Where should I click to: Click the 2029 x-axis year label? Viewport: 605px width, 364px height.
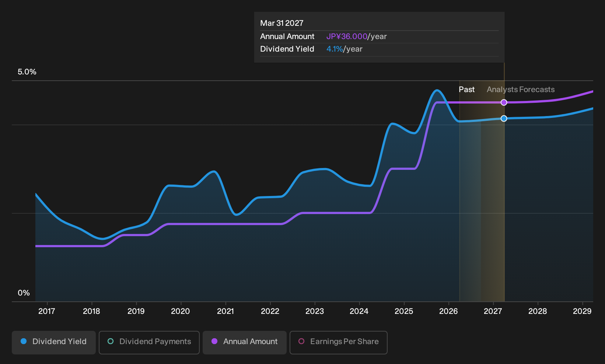pyautogui.click(x=582, y=311)
